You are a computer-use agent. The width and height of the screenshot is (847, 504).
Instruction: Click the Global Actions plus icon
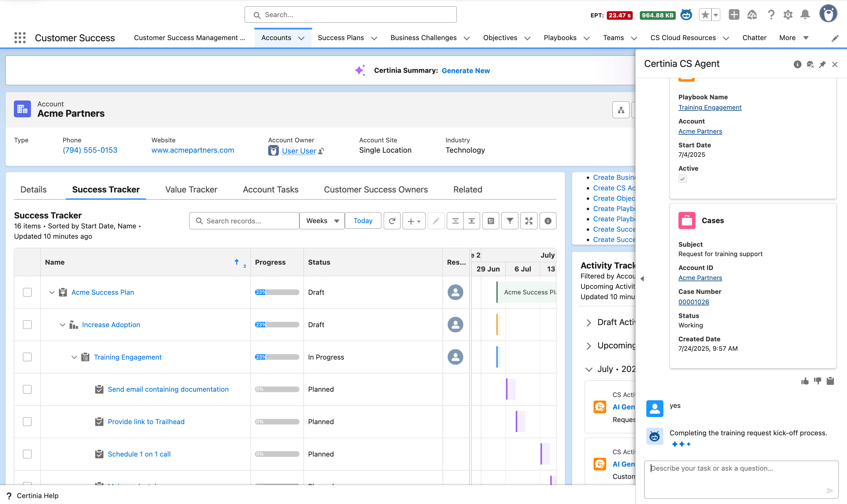click(734, 15)
